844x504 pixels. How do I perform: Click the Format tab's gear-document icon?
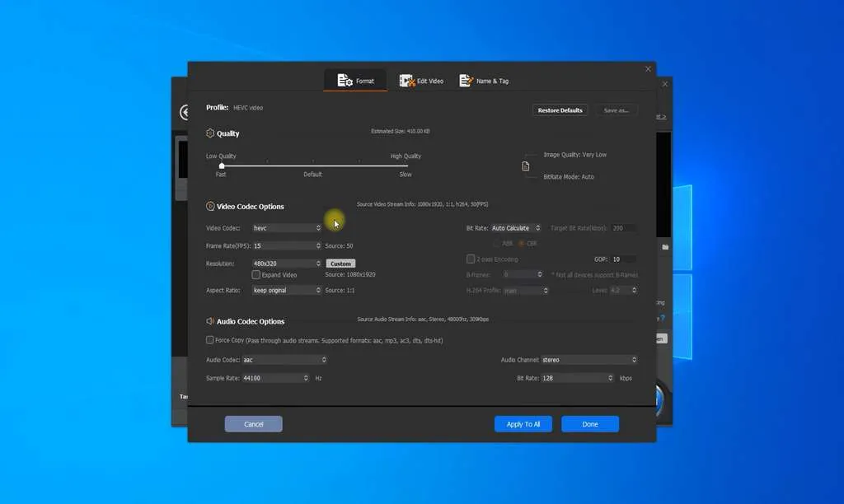[x=345, y=81]
